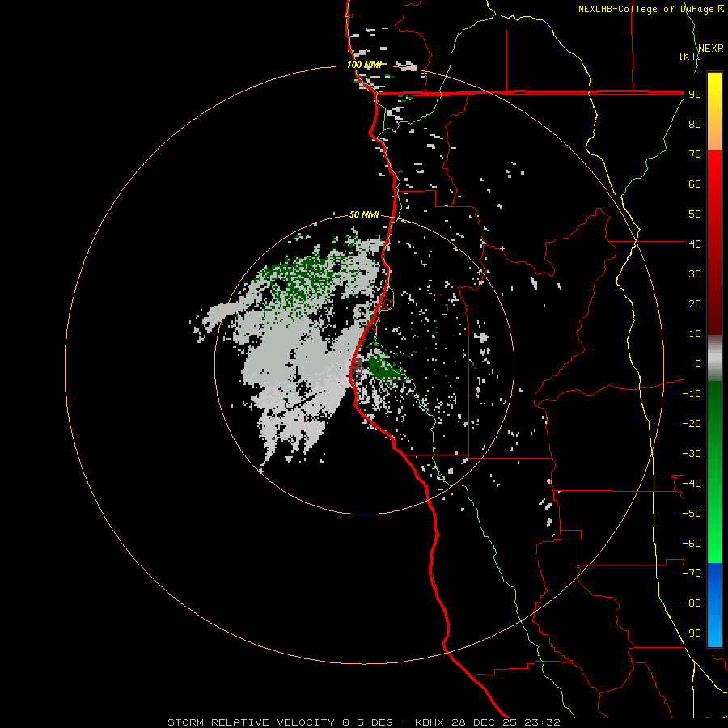728x728 pixels.
Task: Click the 50 value on velocity scale
Action: 695,214
